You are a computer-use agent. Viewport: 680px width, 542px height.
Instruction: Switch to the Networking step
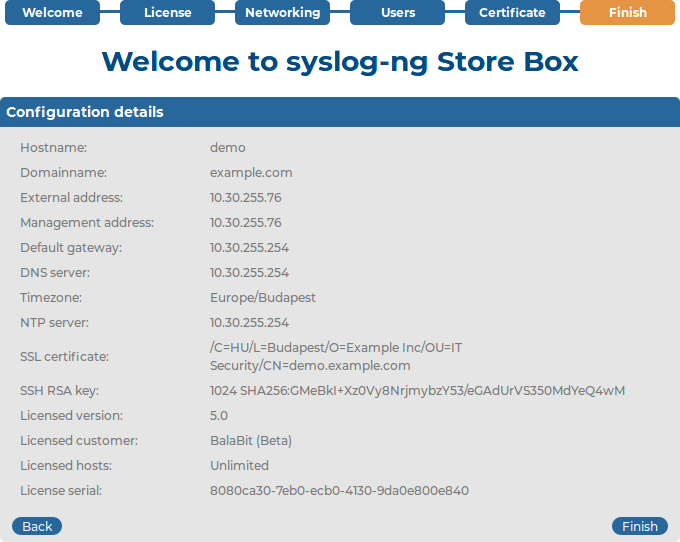pos(282,12)
